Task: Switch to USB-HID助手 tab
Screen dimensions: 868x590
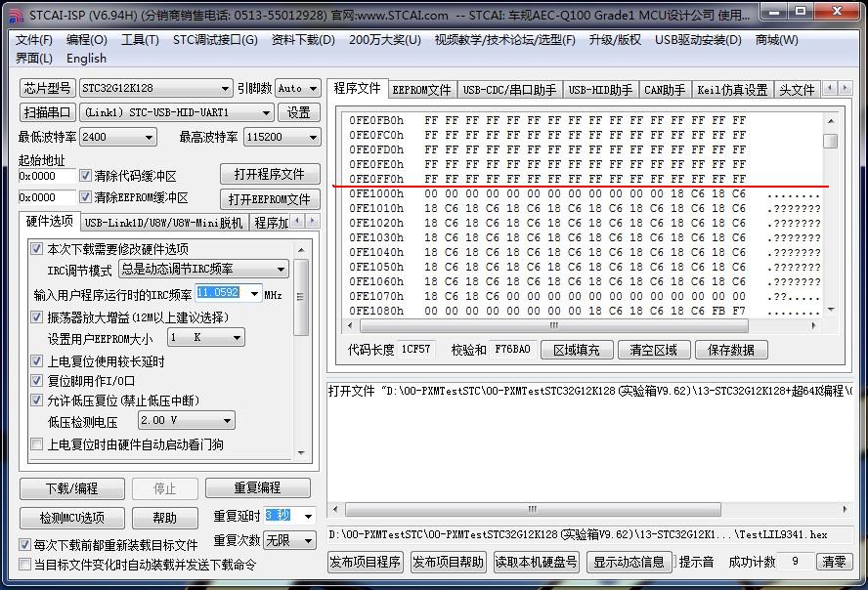Action: [600, 90]
